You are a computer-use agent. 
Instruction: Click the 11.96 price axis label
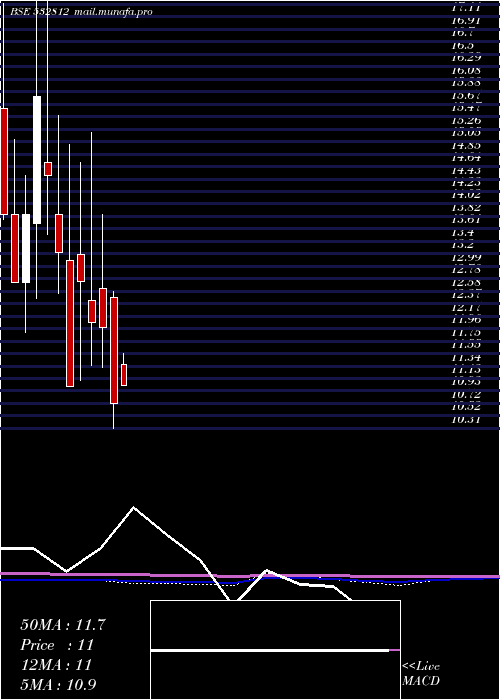pos(466,320)
